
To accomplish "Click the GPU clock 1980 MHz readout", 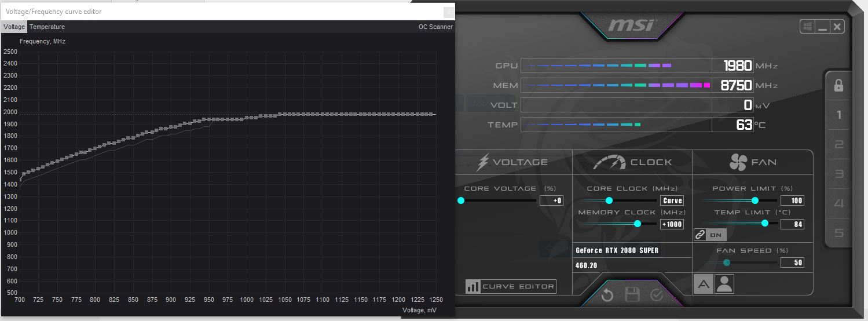I will click(733, 65).
